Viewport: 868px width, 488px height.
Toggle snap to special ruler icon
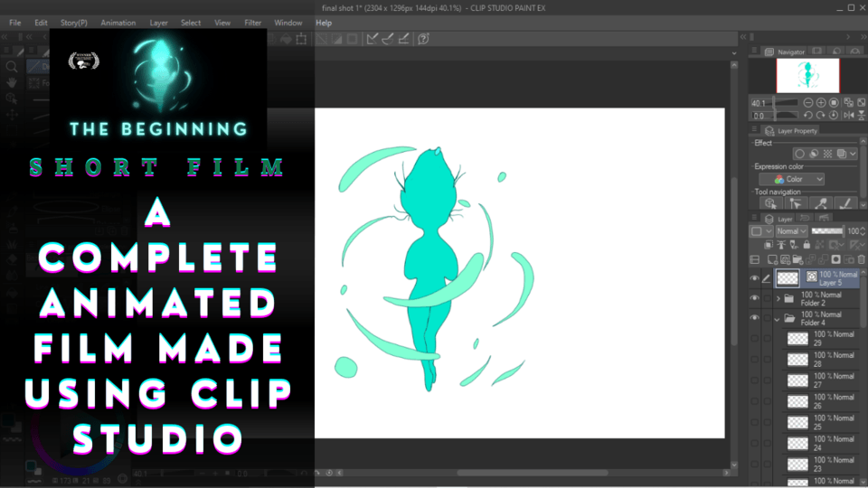point(388,39)
